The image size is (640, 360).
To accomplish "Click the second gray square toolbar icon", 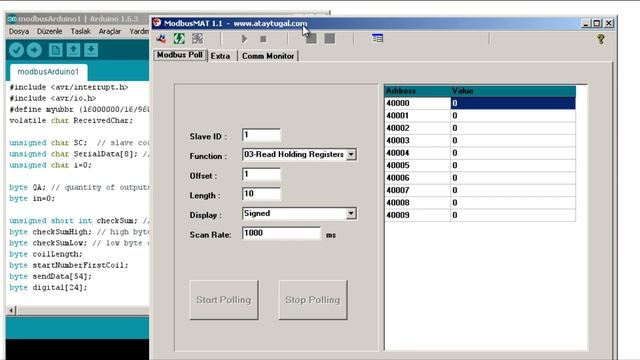I will pos(330,38).
